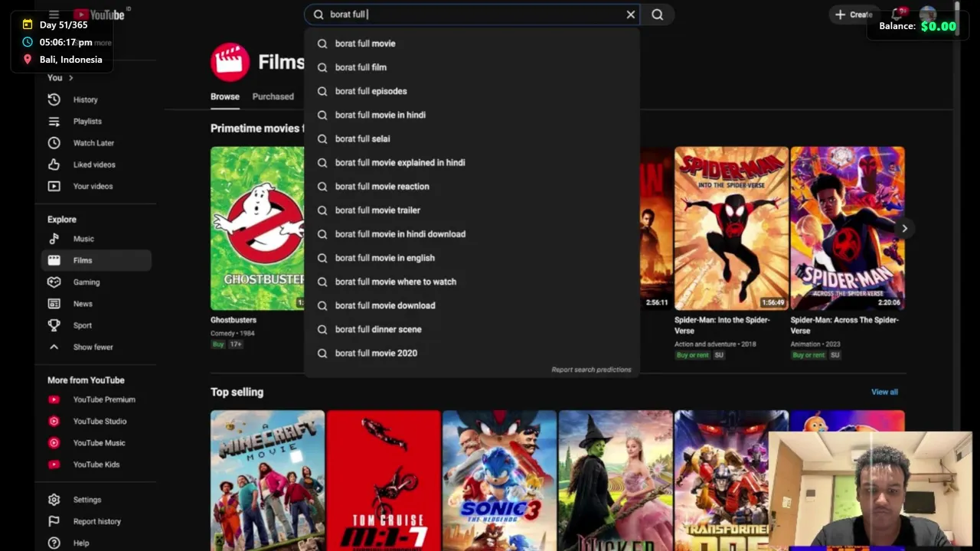Pick 'borat full dinner scene' suggestion

click(472, 329)
